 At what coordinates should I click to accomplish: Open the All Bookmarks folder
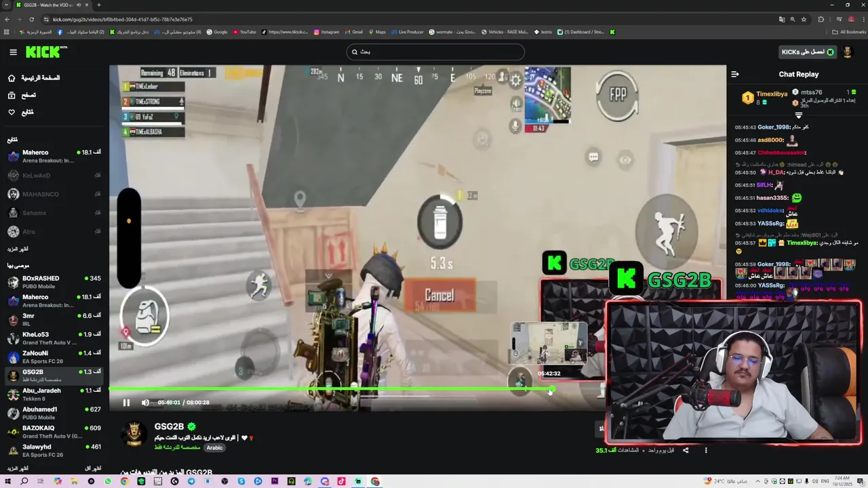pos(848,32)
